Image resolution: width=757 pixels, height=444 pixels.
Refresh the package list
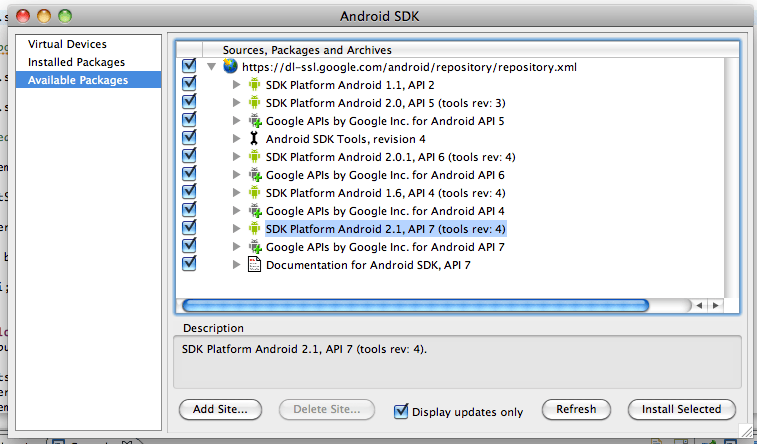coord(576,409)
